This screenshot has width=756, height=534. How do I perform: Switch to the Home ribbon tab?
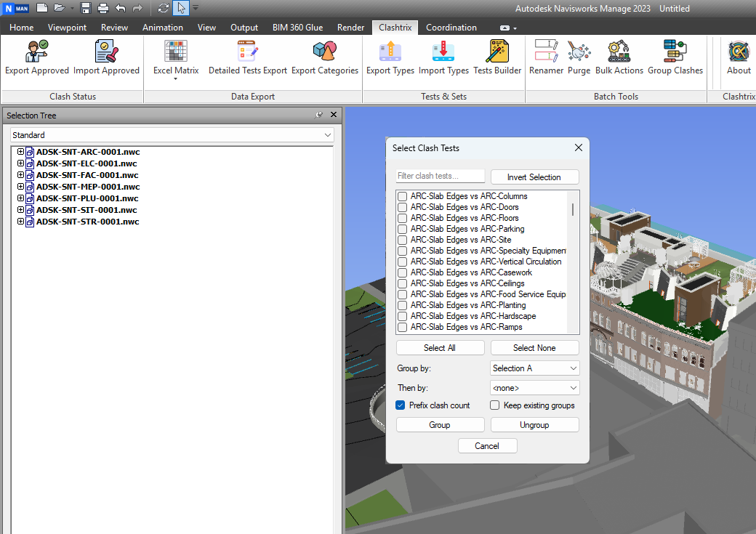pyautogui.click(x=22, y=28)
